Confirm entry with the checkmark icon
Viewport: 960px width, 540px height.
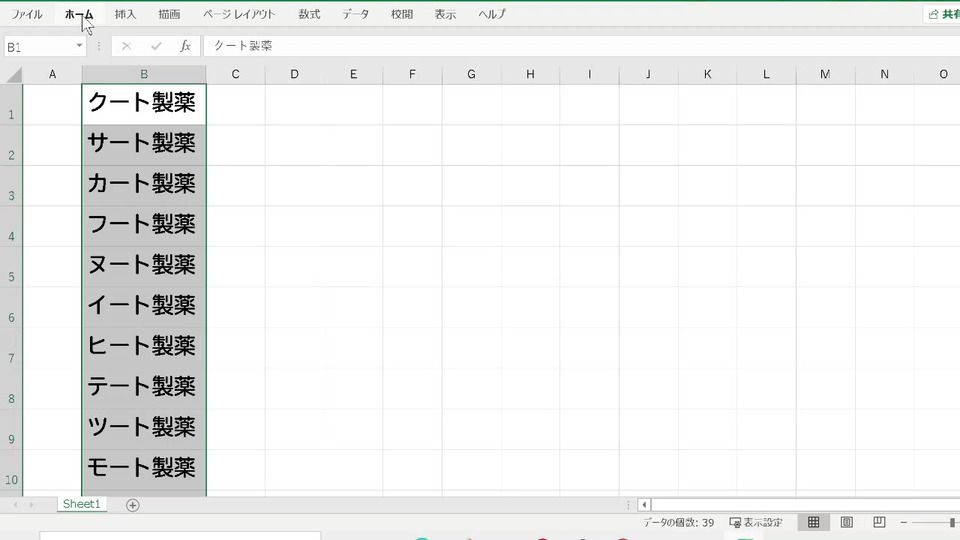[x=156, y=46]
